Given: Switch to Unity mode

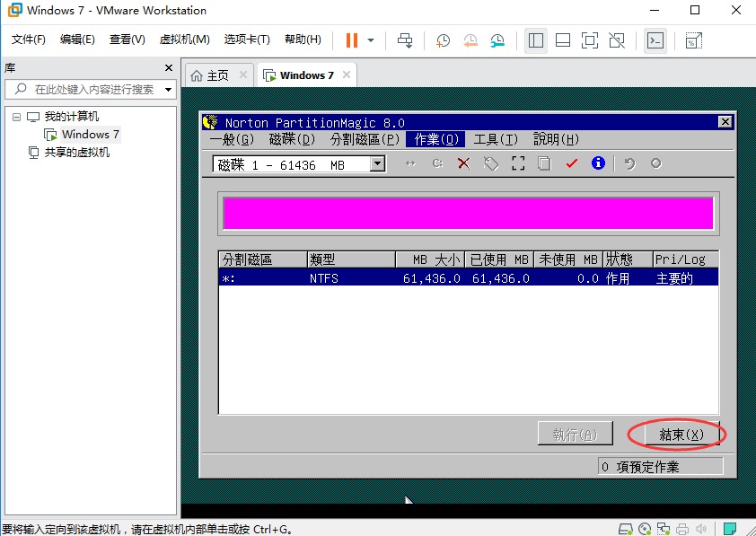Looking at the screenshot, I should (617, 40).
